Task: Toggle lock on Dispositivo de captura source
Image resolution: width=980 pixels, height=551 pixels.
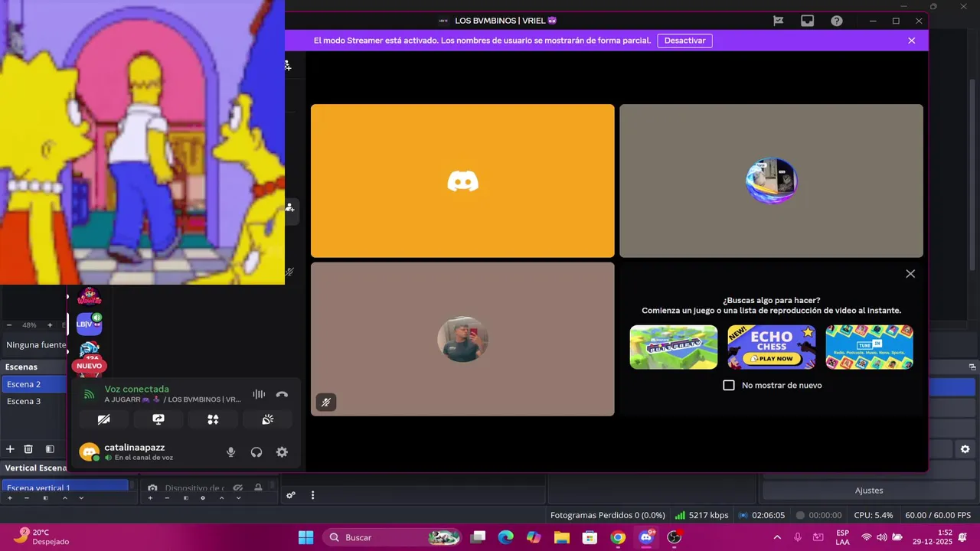Action: pyautogui.click(x=259, y=488)
